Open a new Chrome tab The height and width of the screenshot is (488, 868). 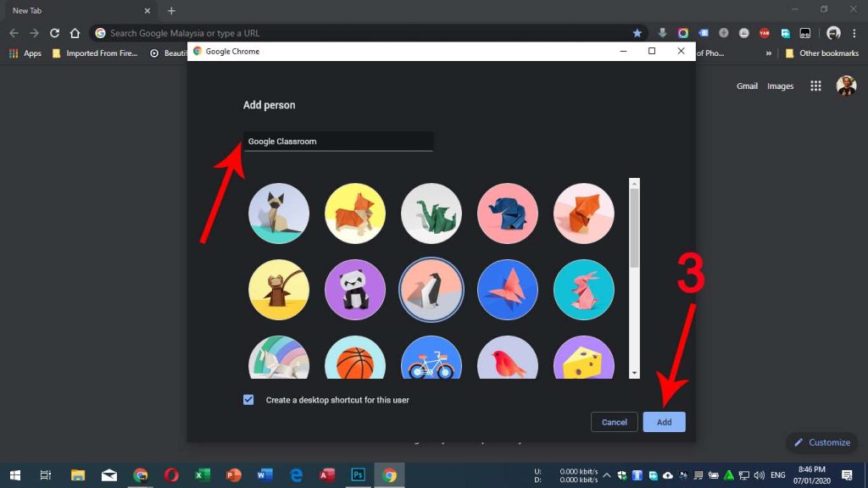click(x=171, y=10)
